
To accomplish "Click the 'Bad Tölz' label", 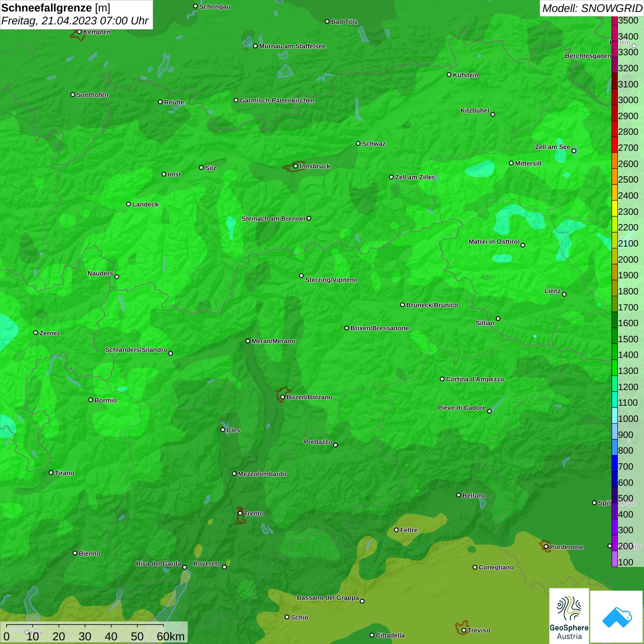I will pyautogui.click(x=345, y=22).
